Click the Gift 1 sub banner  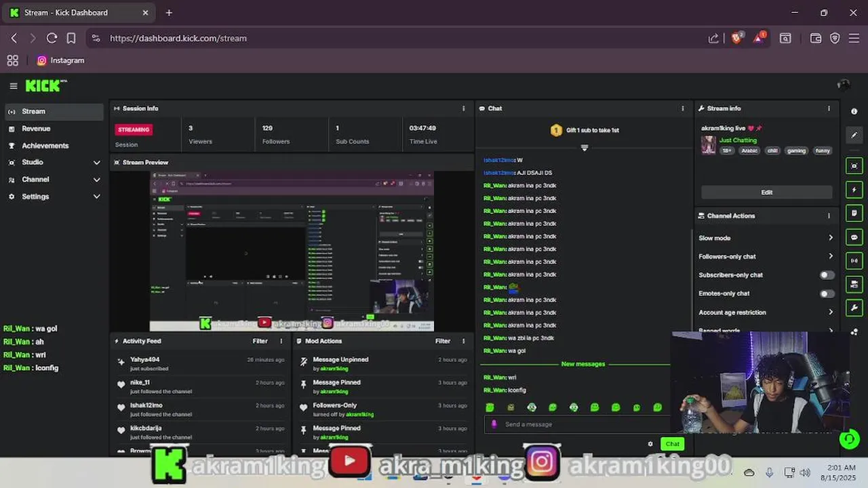(x=585, y=130)
